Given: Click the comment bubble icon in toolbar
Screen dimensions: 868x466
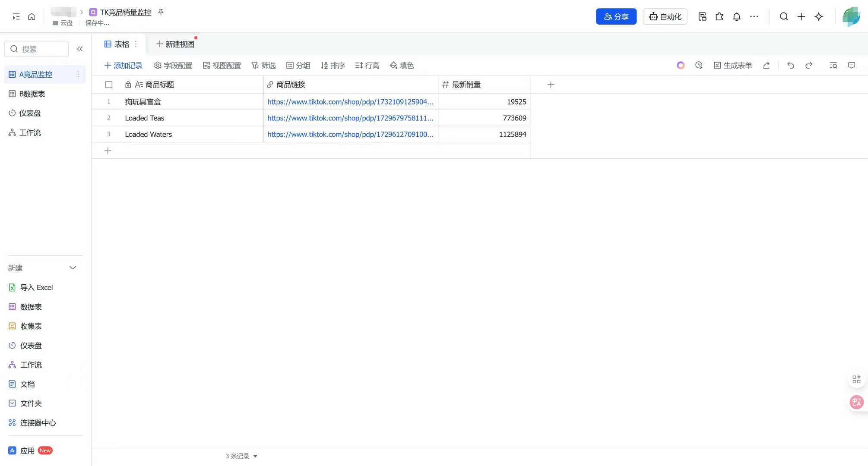Looking at the screenshot, I should tap(852, 66).
